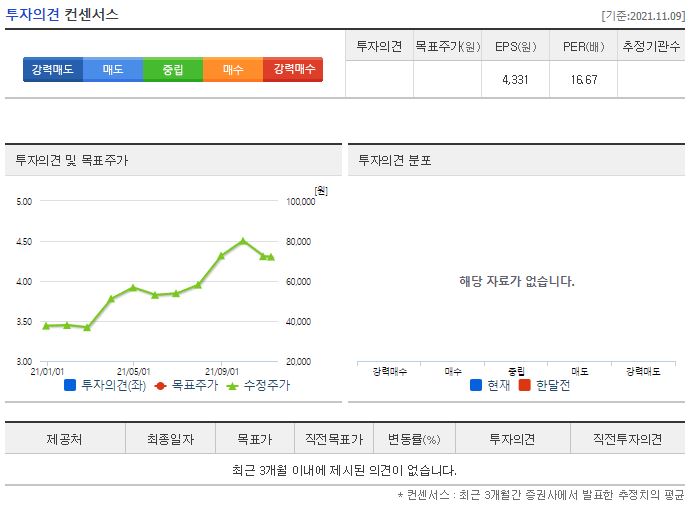Screen dimensions: 690x512
Task: Toggle the 현재 blue legend square
Action: pos(476,385)
